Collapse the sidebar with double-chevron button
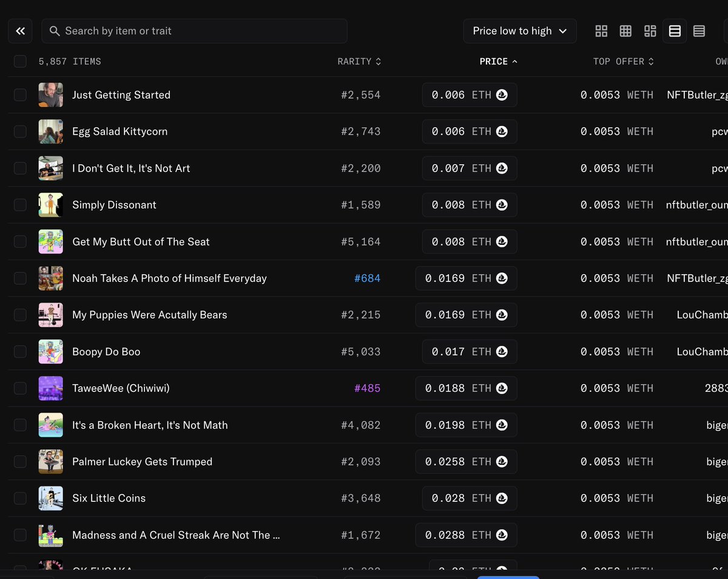The width and height of the screenshot is (728, 579). pos(20,31)
